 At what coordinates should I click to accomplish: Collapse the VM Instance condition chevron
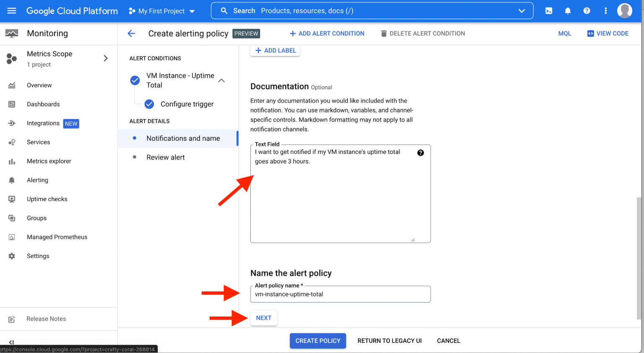point(222,80)
